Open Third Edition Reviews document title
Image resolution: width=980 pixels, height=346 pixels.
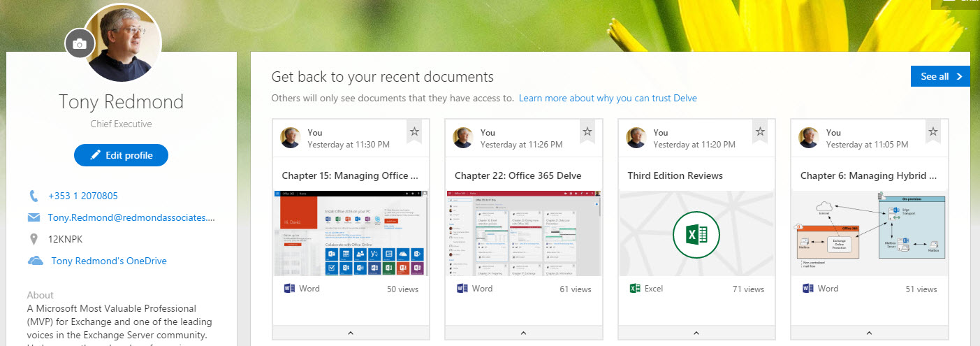(675, 175)
